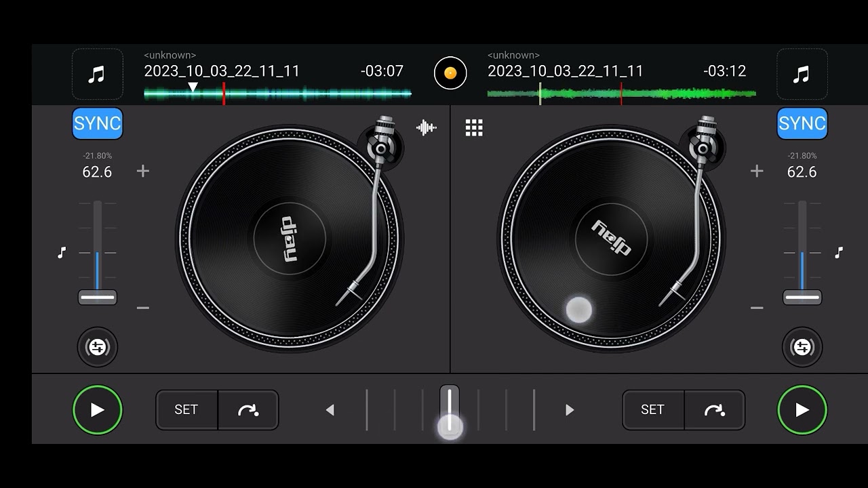
Task: Click the crossfader handle
Action: pyautogui.click(x=450, y=409)
